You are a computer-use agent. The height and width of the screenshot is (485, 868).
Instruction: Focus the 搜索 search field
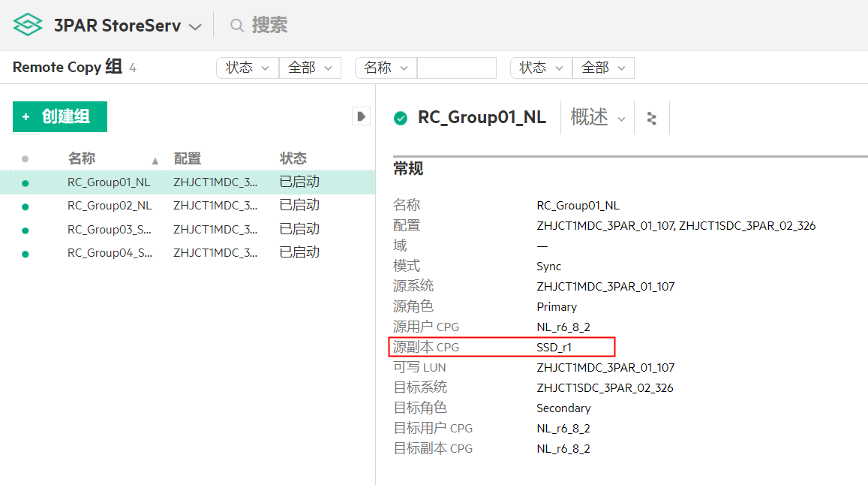click(269, 25)
